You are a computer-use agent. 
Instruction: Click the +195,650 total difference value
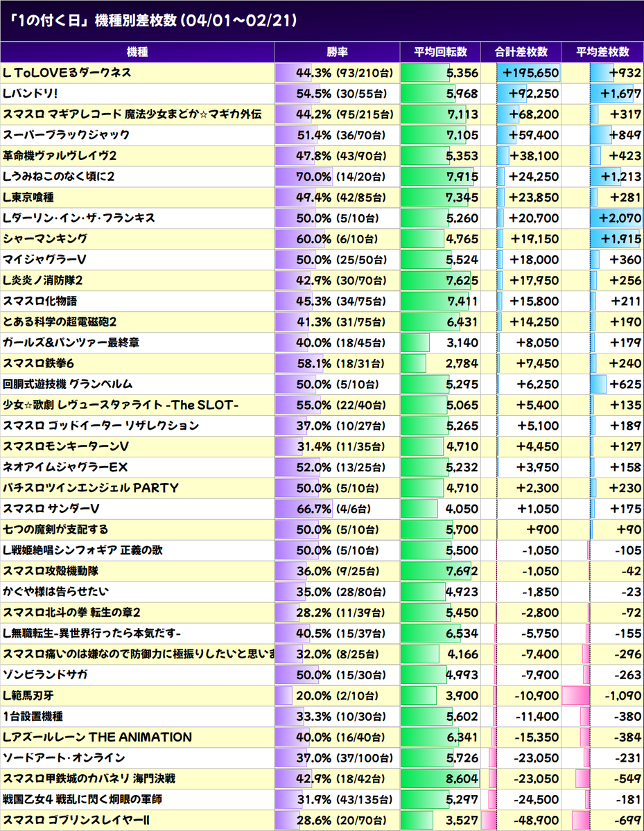click(x=530, y=73)
